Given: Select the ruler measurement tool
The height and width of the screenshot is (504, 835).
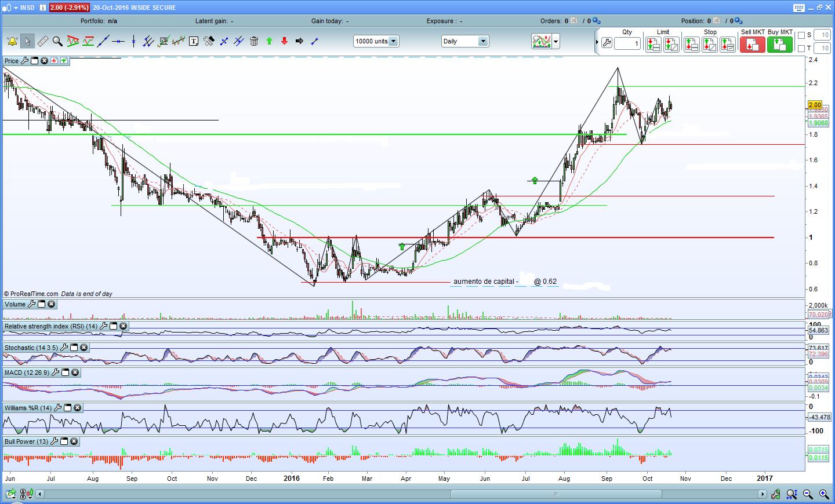Looking at the screenshot, I should [42, 41].
